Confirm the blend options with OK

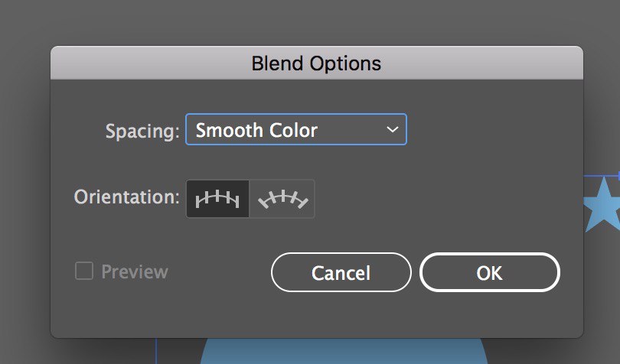(490, 272)
